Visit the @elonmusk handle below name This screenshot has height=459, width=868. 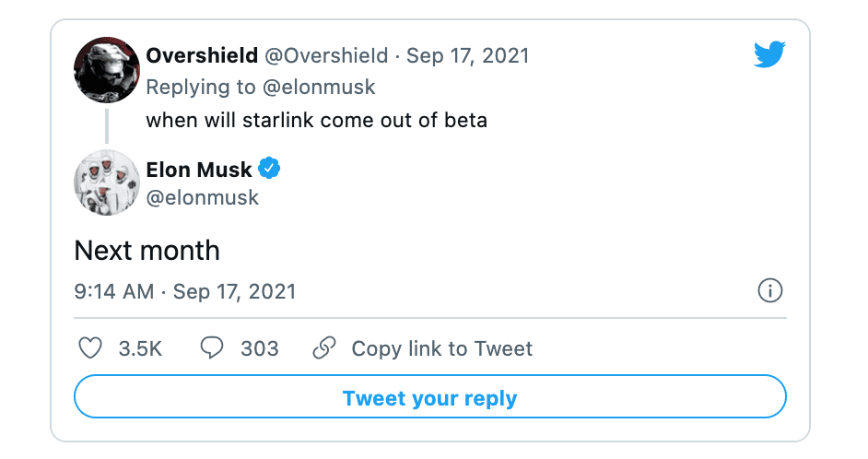click(x=203, y=197)
